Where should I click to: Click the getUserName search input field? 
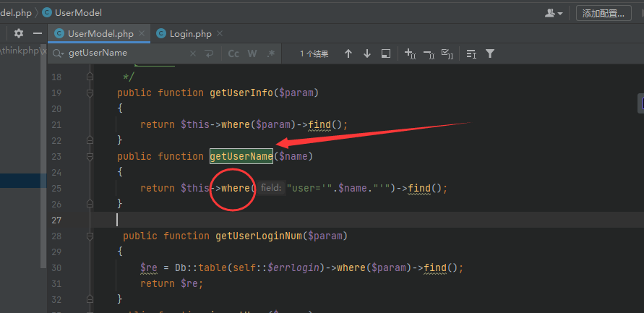pyautogui.click(x=127, y=53)
